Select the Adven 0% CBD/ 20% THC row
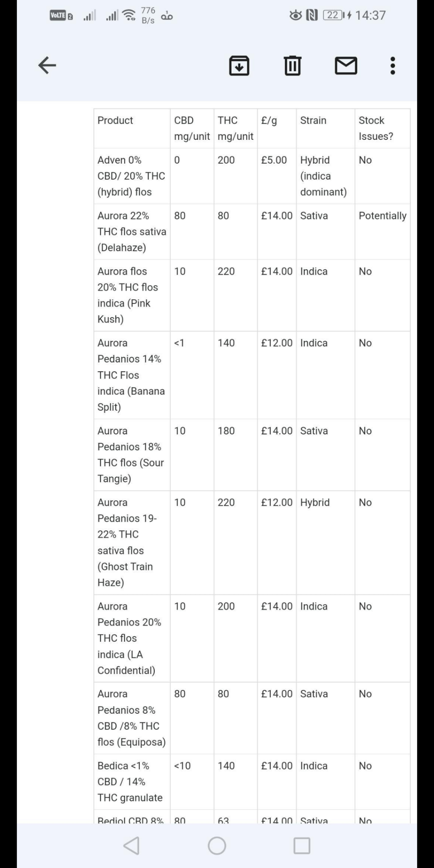 tap(131, 176)
